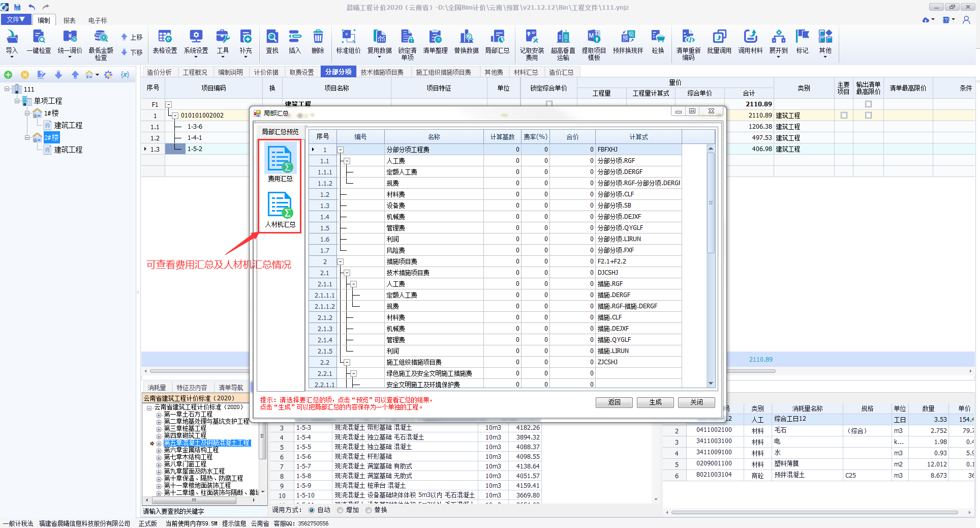This screenshot has height=528, width=980.
Task: Click 生成 button in dialog
Action: point(655,402)
